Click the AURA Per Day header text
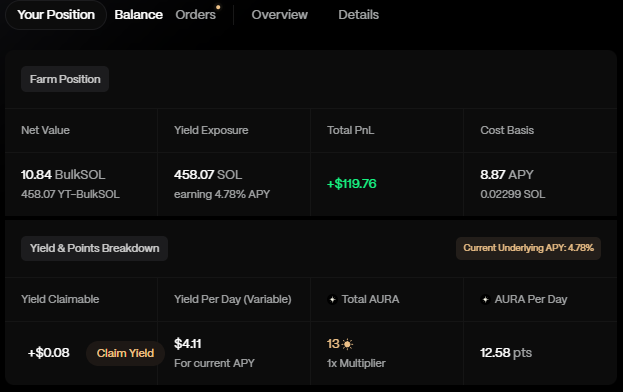The height and width of the screenshot is (392, 623). pyautogui.click(x=531, y=299)
